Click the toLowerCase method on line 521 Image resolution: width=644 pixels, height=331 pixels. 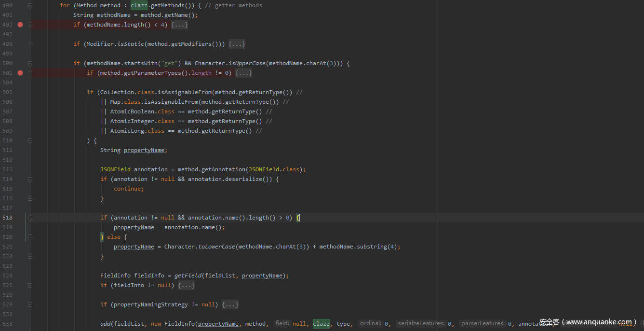[216, 247]
